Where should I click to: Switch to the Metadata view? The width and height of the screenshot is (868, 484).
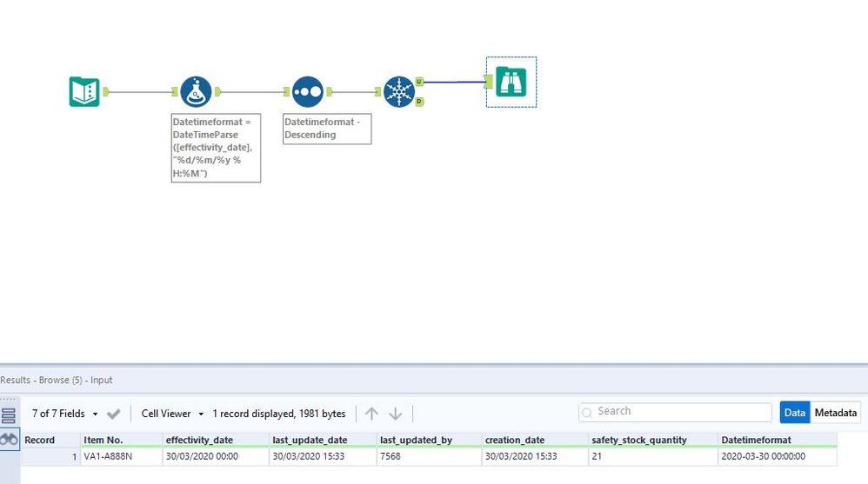tap(835, 413)
